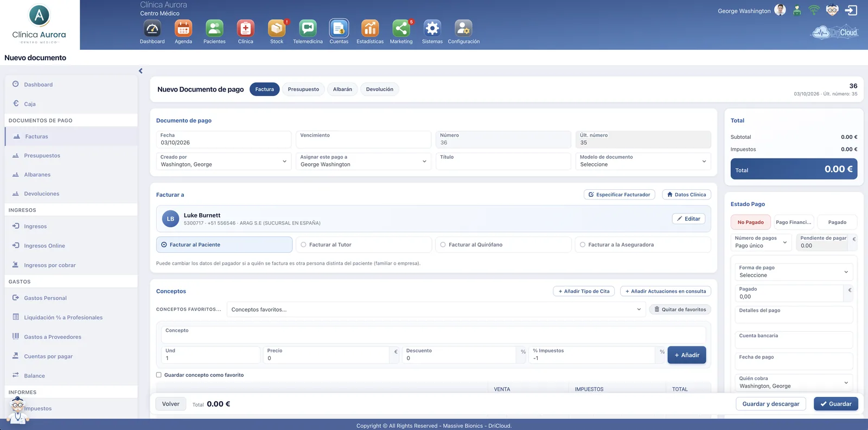Screen dimensions: 868x430
Task: Check Guardar concepto como favorito
Action: (159, 375)
